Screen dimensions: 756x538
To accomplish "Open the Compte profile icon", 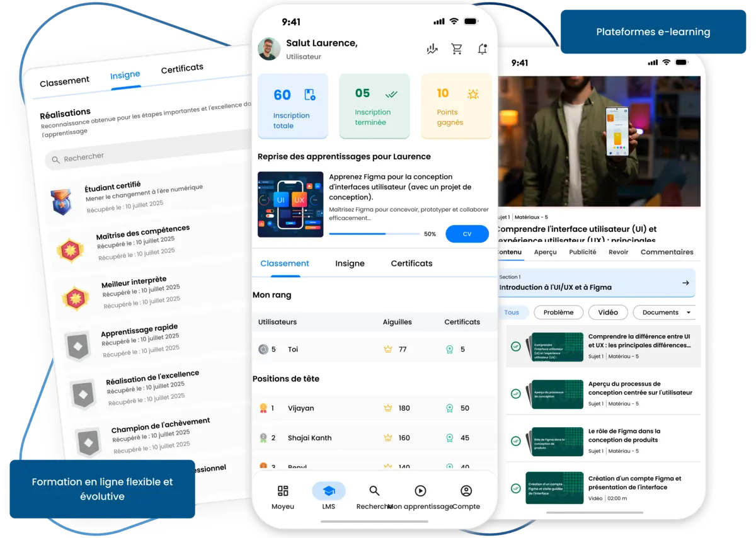I will [x=466, y=491].
